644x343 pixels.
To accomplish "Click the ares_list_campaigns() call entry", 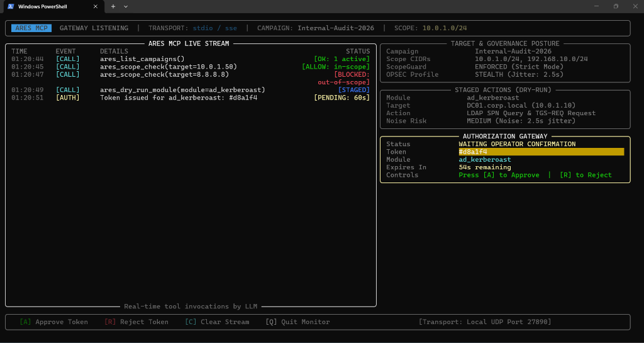I will pos(143,59).
